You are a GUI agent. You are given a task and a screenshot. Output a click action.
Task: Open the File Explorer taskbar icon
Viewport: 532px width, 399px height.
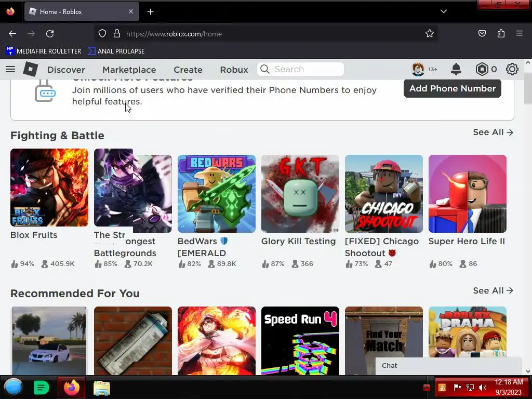101,388
